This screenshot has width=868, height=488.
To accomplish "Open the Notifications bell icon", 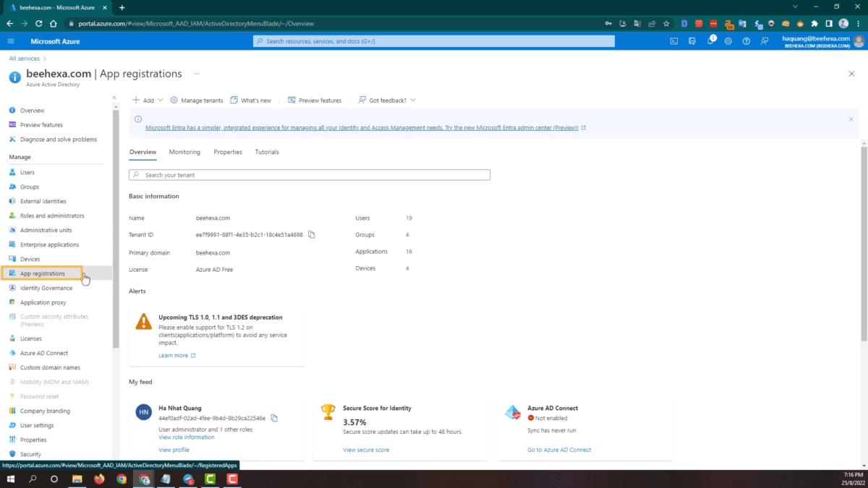I will pyautogui.click(x=710, y=41).
